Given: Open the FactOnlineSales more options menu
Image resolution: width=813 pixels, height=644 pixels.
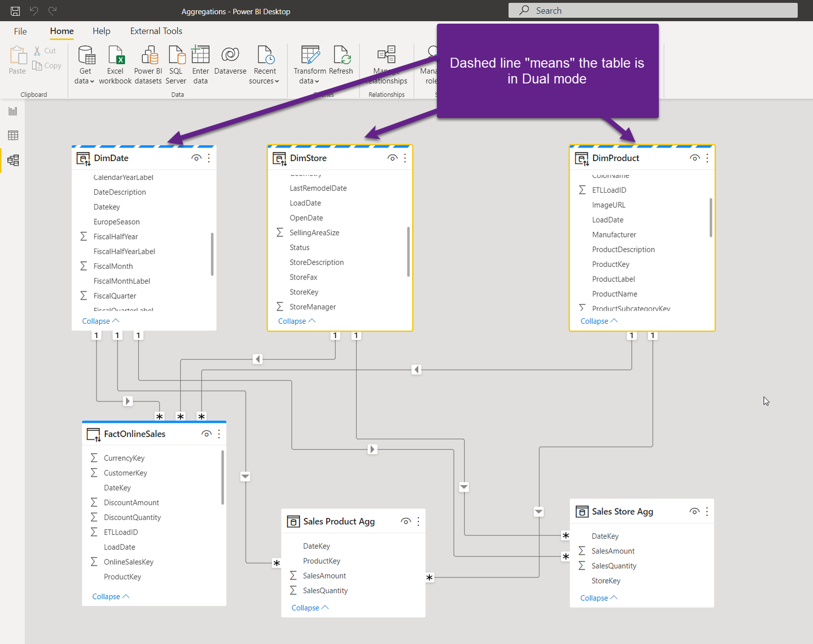Looking at the screenshot, I should click(x=219, y=434).
